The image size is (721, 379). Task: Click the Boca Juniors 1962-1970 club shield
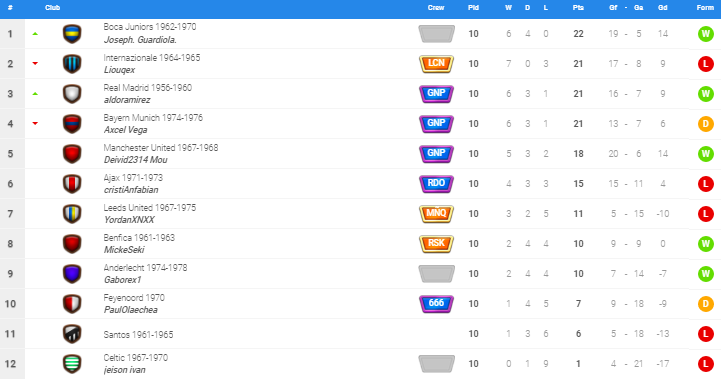[72, 34]
